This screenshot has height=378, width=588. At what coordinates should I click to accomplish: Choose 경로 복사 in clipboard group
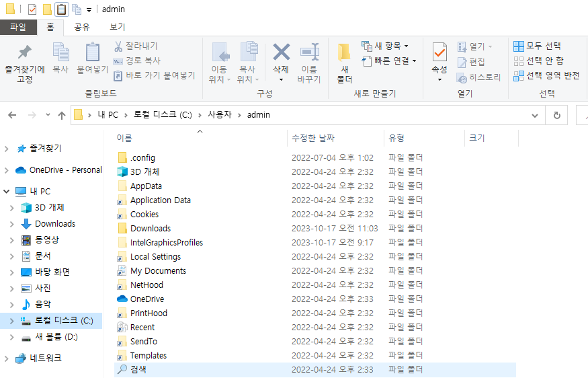tap(137, 61)
